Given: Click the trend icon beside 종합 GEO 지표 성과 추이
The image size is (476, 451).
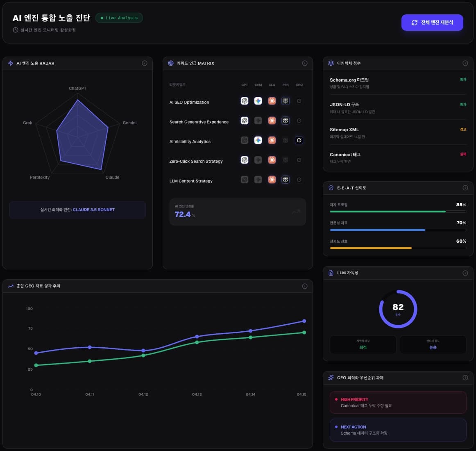Looking at the screenshot, I should point(11,286).
